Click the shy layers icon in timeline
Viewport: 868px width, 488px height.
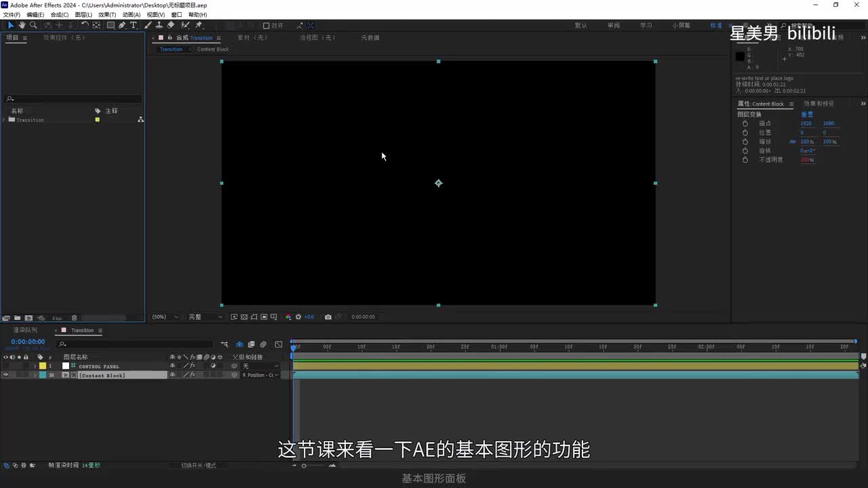(x=239, y=344)
